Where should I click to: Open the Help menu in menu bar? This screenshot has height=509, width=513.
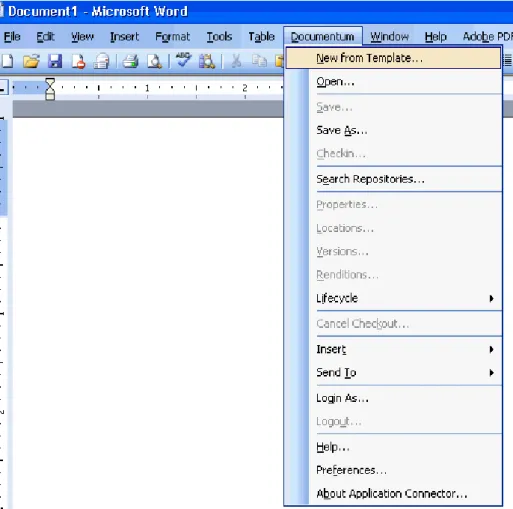[x=435, y=36]
